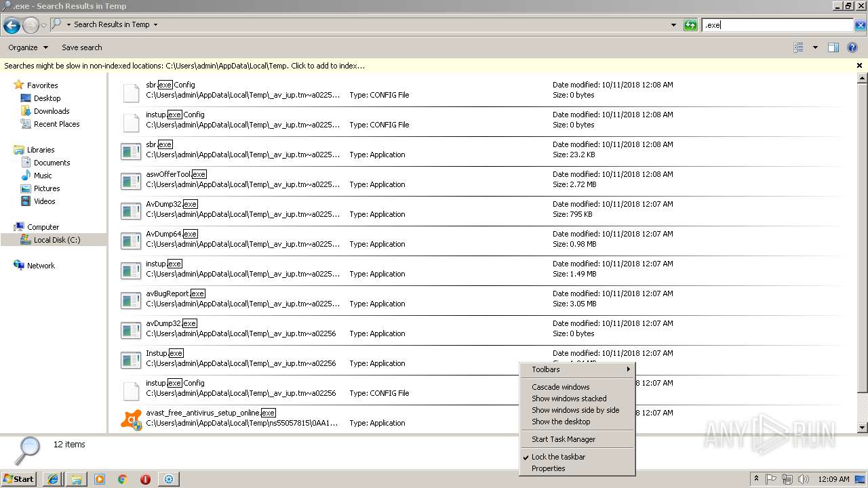Open the recent pages dropdown arrow
868x488 pixels.
click(x=43, y=25)
